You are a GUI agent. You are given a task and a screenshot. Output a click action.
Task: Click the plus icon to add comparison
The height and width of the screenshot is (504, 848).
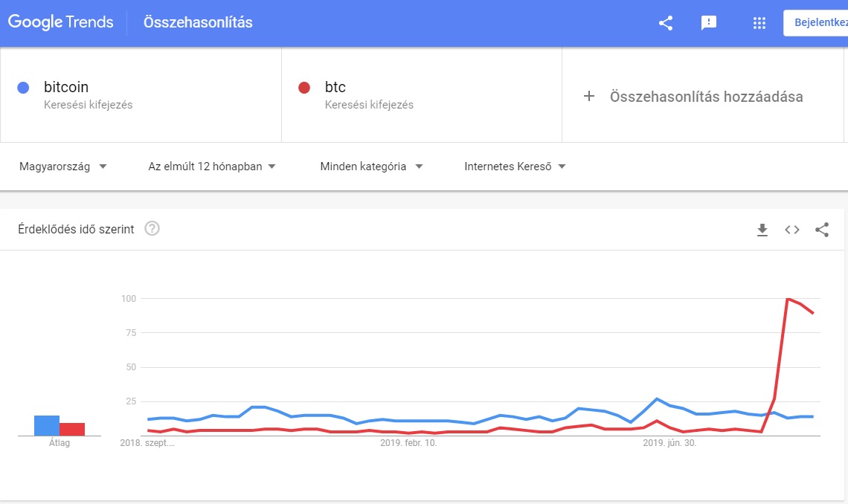[x=589, y=96]
